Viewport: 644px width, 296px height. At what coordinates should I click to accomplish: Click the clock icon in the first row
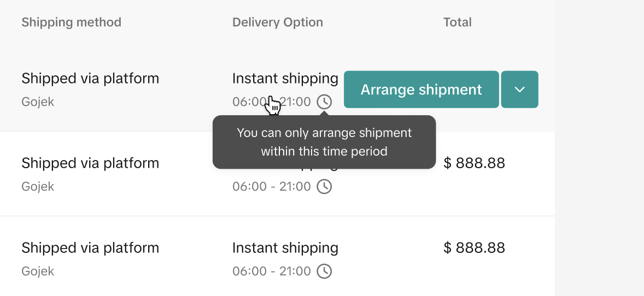tap(325, 102)
